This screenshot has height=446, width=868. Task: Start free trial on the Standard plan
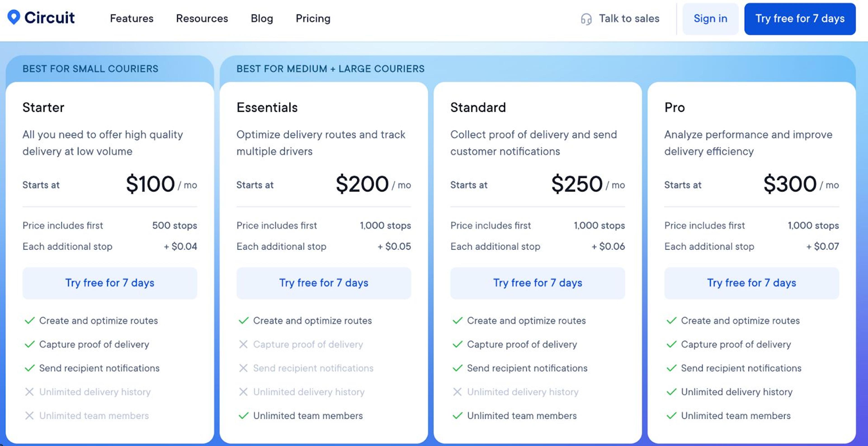pos(538,283)
